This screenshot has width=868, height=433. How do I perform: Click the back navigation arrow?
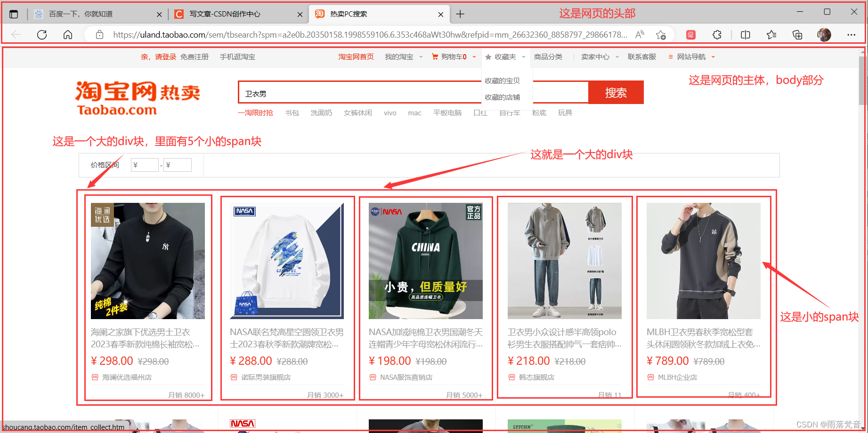tap(16, 35)
